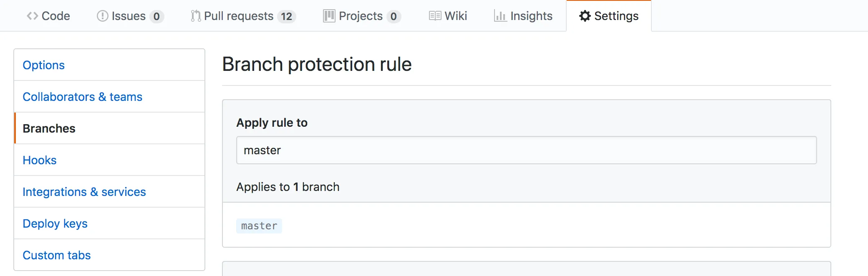Image resolution: width=868 pixels, height=276 pixels.
Task: Navigate to Integrations & services
Action: click(84, 192)
